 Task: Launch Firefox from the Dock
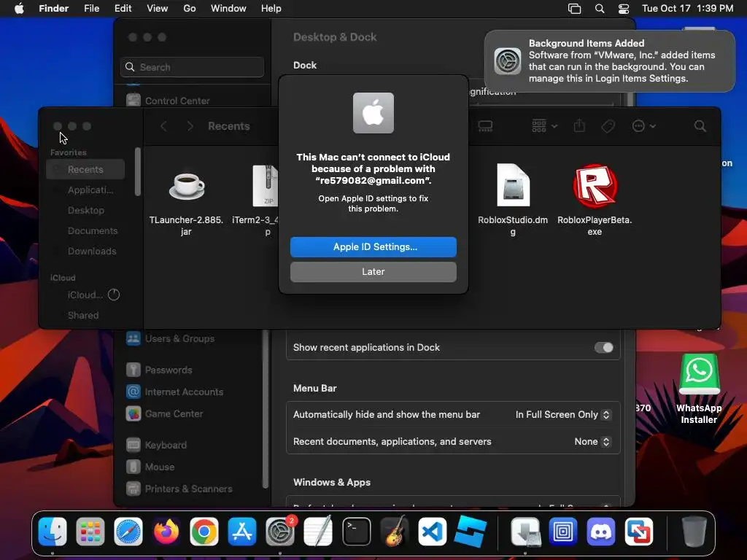[166, 531]
